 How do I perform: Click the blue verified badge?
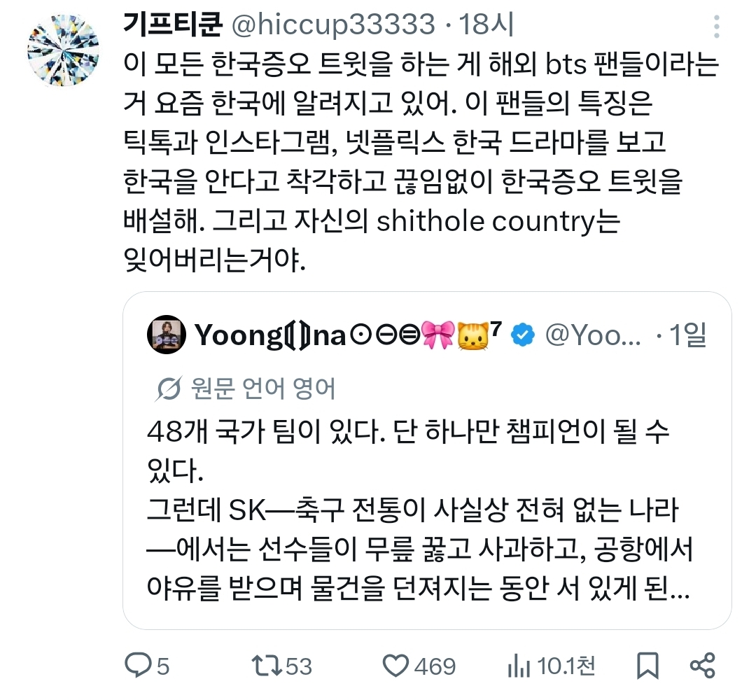point(523,335)
